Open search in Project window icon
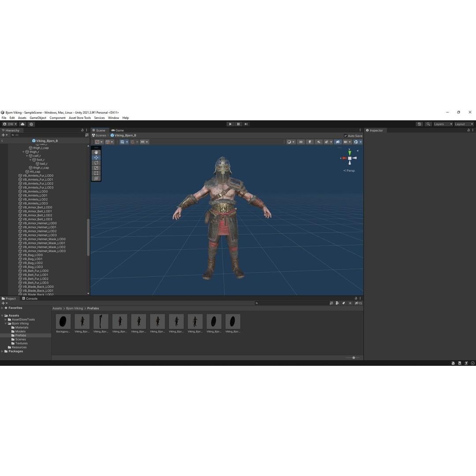 [331, 303]
